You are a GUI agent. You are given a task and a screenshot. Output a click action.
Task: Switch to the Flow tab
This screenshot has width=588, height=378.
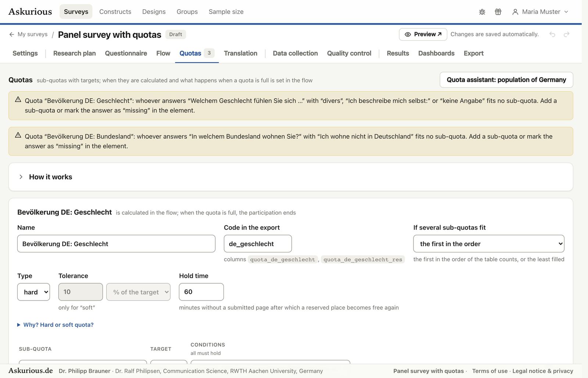pos(163,53)
